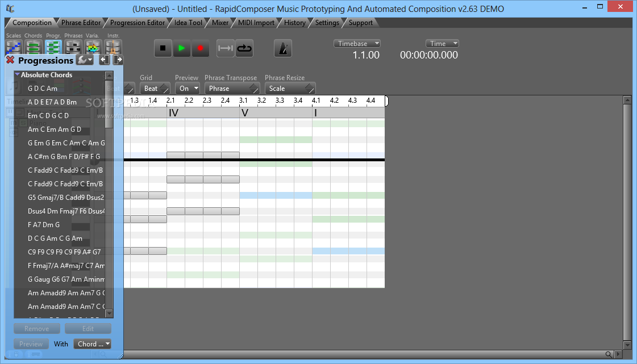Viewport: 637px width, 364px height.
Task: Open the Phrase Resize Scale selector
Action: coord(290,89)
